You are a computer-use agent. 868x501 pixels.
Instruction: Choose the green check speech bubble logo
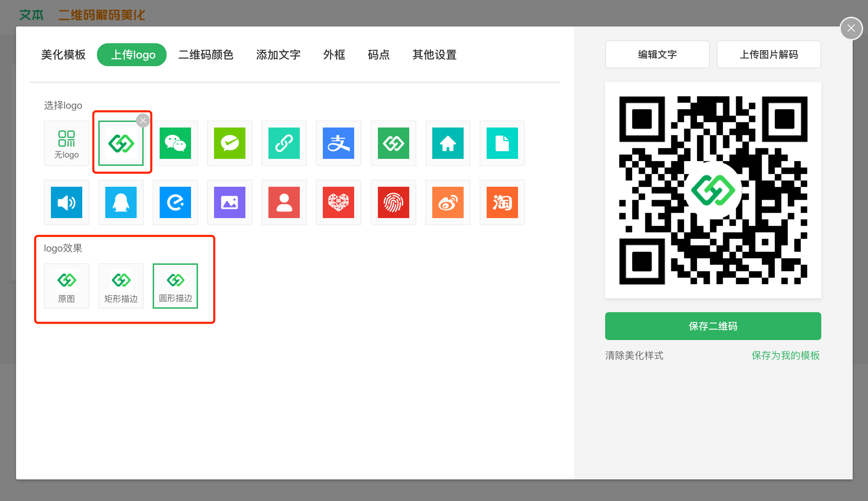point(230,143)
